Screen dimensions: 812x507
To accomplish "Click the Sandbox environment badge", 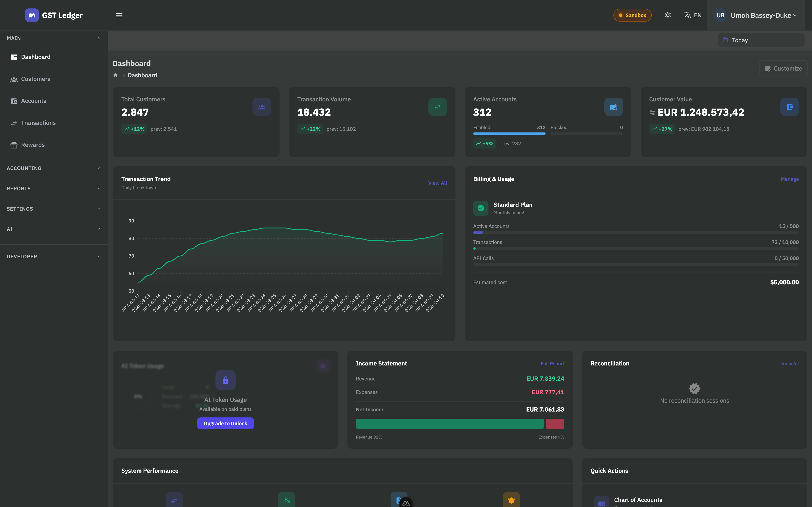I will pyautogui.click(x=632, y=15).
